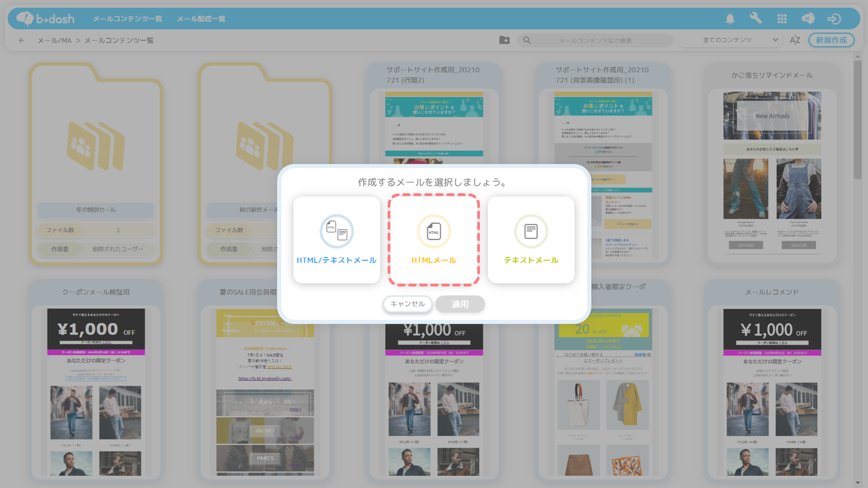Select the テキストメール document icon

[x=531, y=231]
